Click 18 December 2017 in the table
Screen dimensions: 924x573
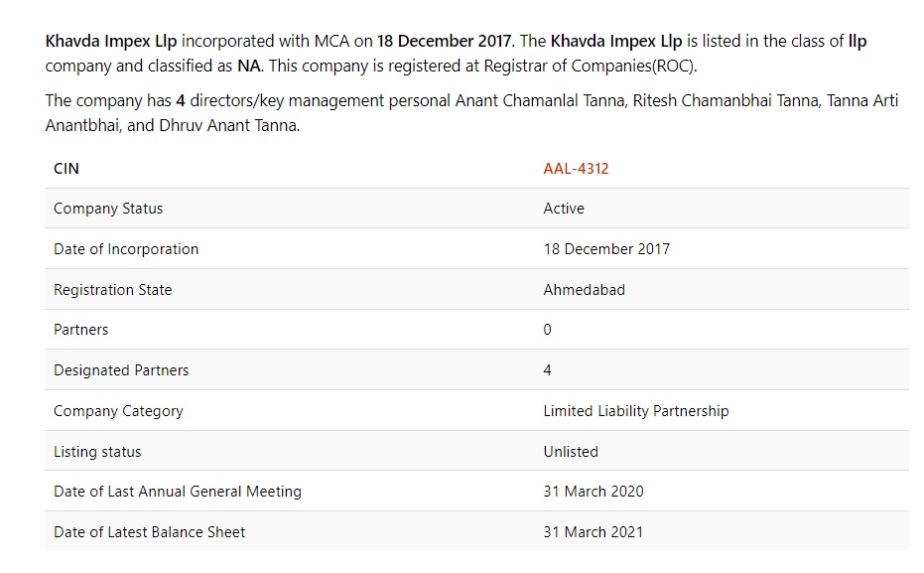coord(606,249)
